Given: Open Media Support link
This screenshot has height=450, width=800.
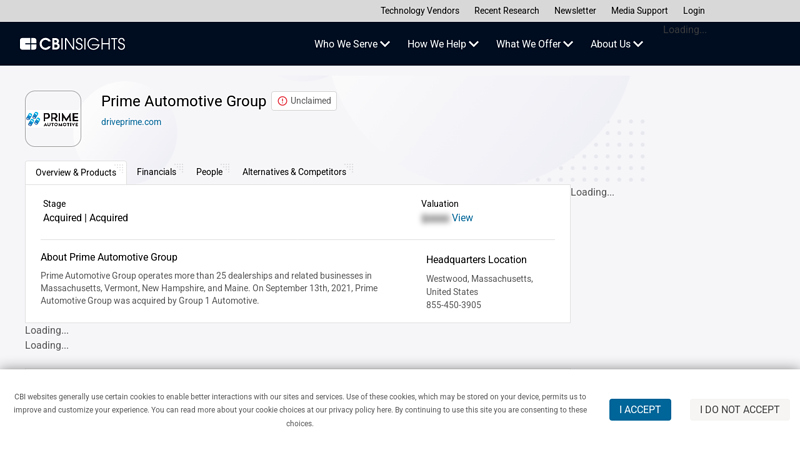Looking at the screenshot, I should [639, 11].
